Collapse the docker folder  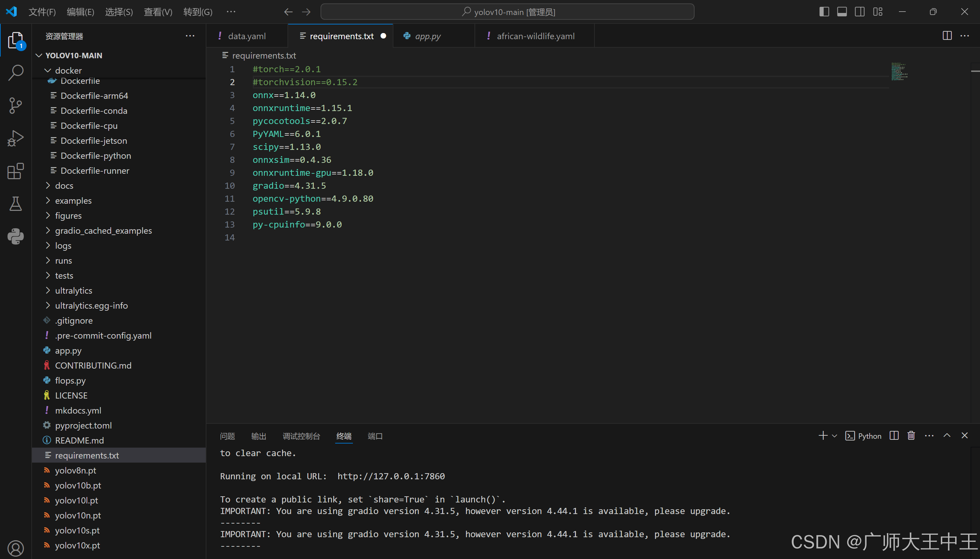(68, 71)
